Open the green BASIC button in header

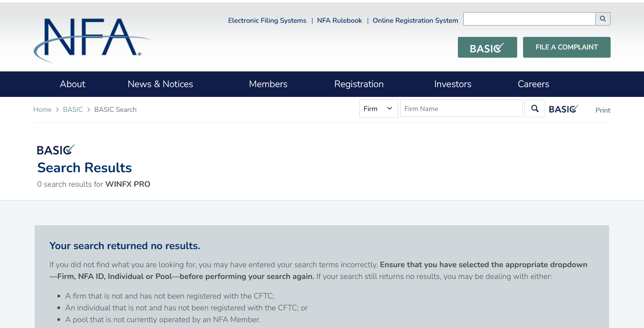pos(487,47)
